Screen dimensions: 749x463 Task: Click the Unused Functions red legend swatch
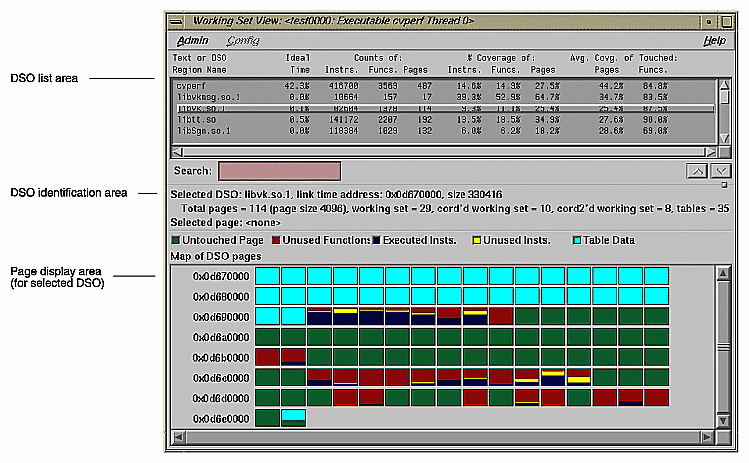click(x=278, y=240)
